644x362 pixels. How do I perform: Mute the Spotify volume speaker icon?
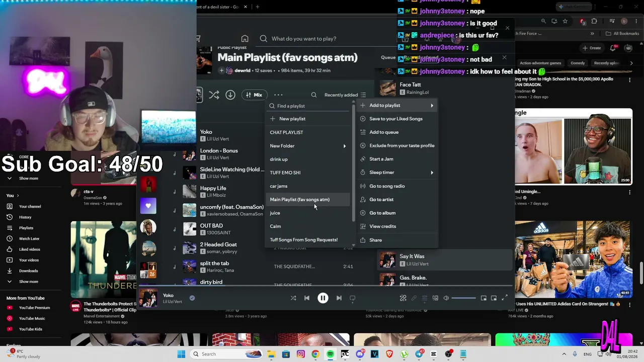coord(446,298)
